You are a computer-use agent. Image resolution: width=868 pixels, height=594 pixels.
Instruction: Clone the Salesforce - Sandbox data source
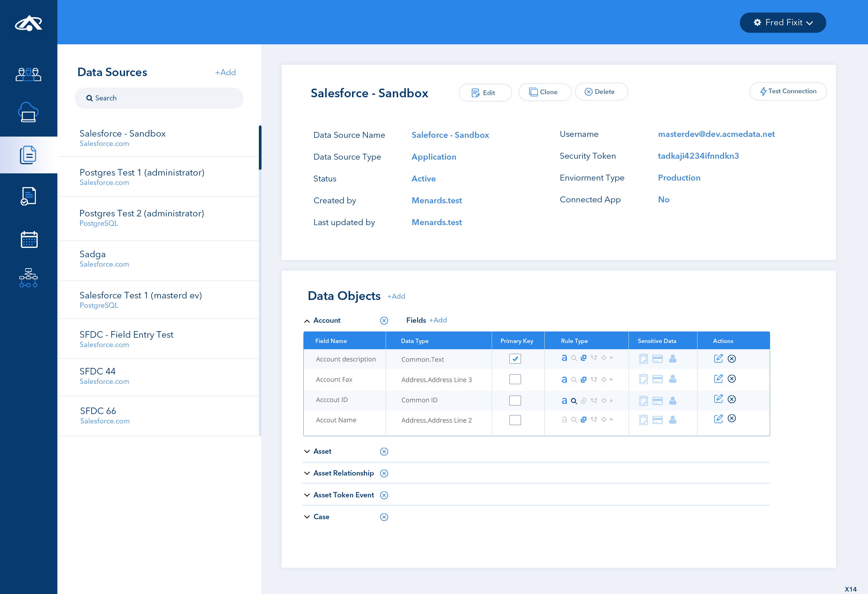(545, 92)
